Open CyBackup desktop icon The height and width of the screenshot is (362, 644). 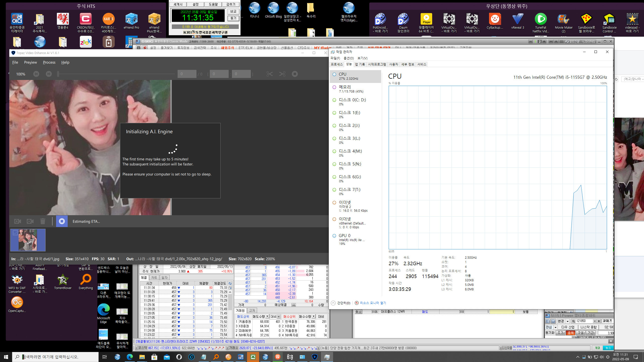pyautogui.click(x=495, y=22)
